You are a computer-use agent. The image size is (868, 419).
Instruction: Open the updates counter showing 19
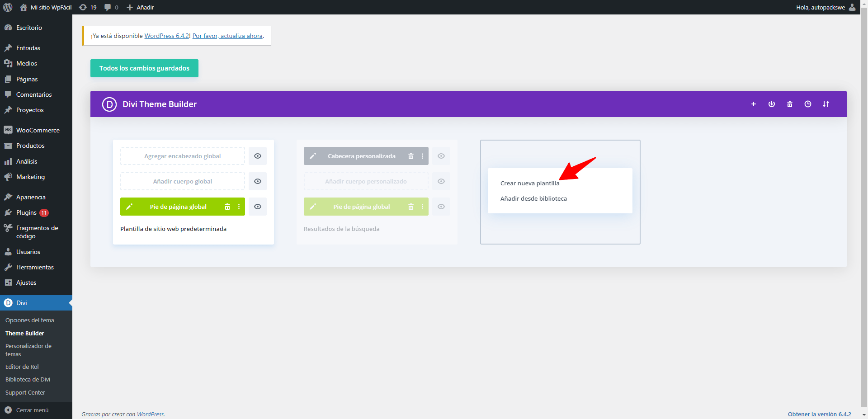pos(88,7)
